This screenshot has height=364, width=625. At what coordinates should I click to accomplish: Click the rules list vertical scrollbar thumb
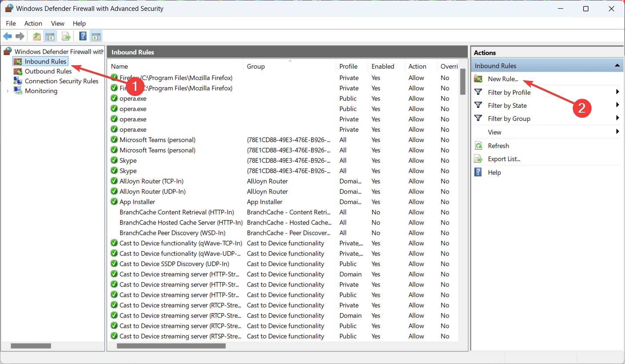[x=463, y=82]
